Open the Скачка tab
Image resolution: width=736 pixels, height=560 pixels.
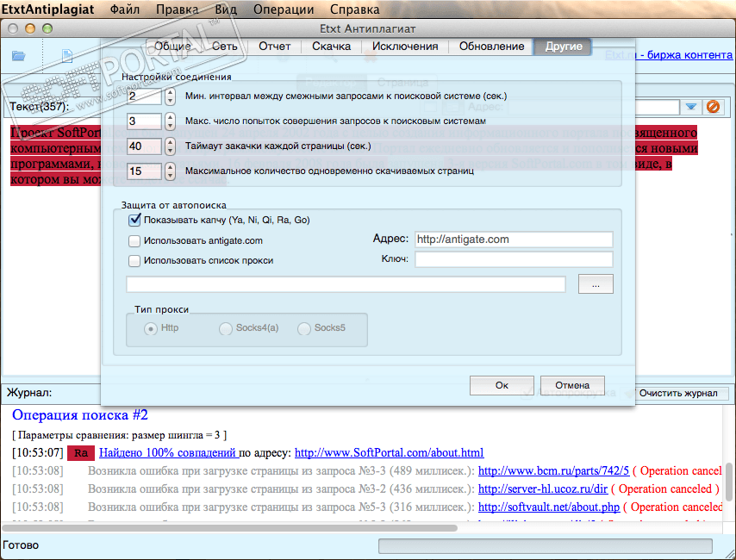(332, 47)
